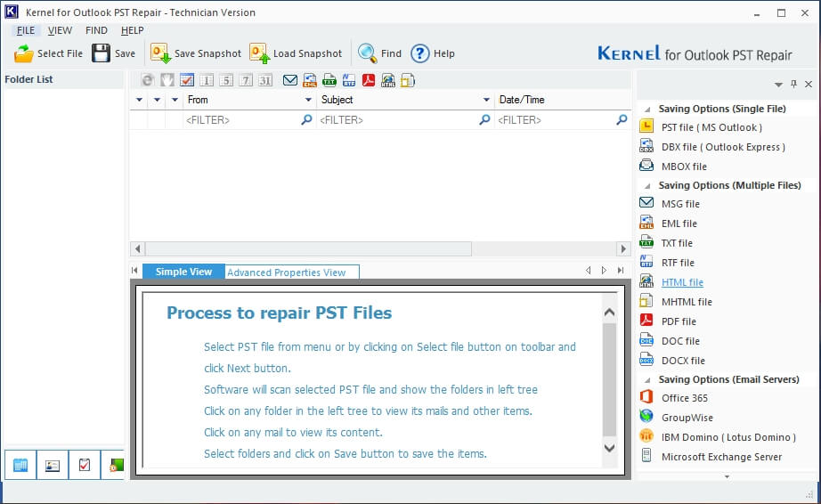
Task: Select the 31-day calendar view icon
Action: point(265,80)
